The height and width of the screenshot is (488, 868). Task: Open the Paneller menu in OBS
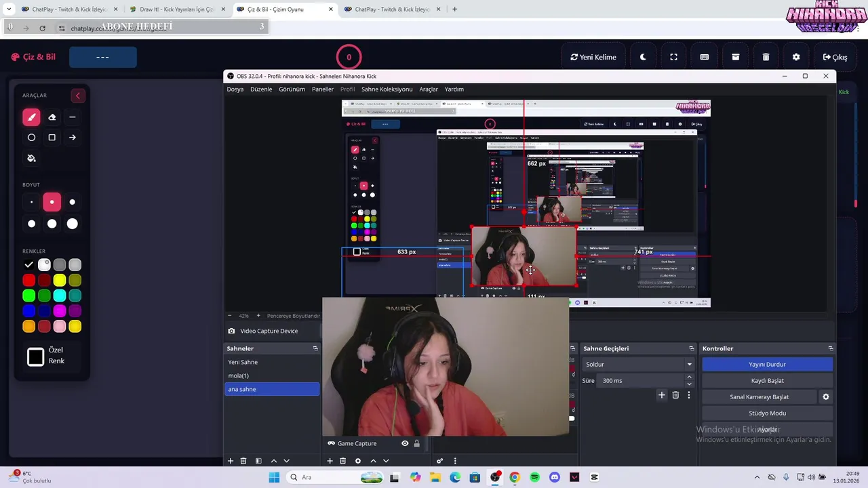coord(323,89)
